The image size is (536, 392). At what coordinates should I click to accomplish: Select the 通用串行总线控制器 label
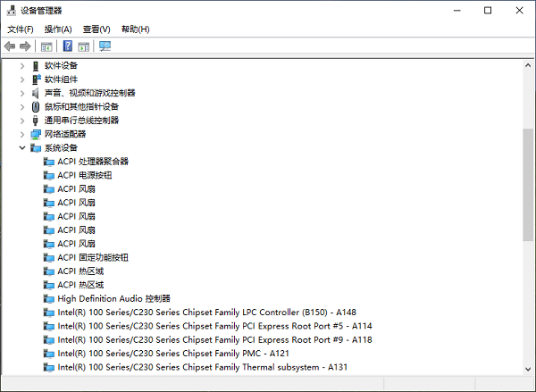[x=81, y=121]
